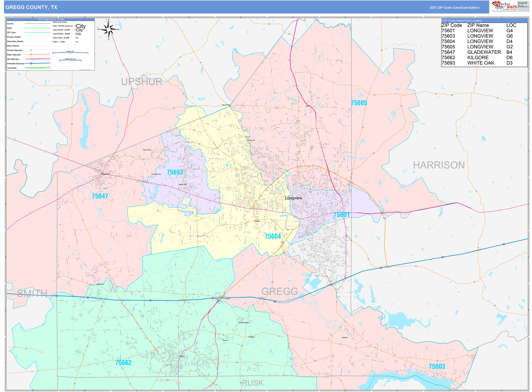This screenshot has height=392, width=532.
Task: Click GLADEWATER in the ZIP index table
Action: (484, 52)
